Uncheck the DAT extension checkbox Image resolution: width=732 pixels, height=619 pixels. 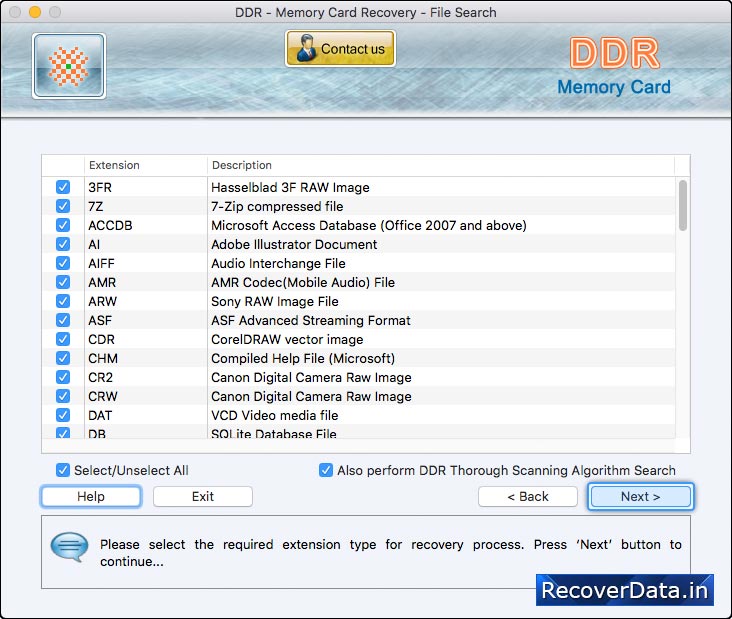coord(63,415)
